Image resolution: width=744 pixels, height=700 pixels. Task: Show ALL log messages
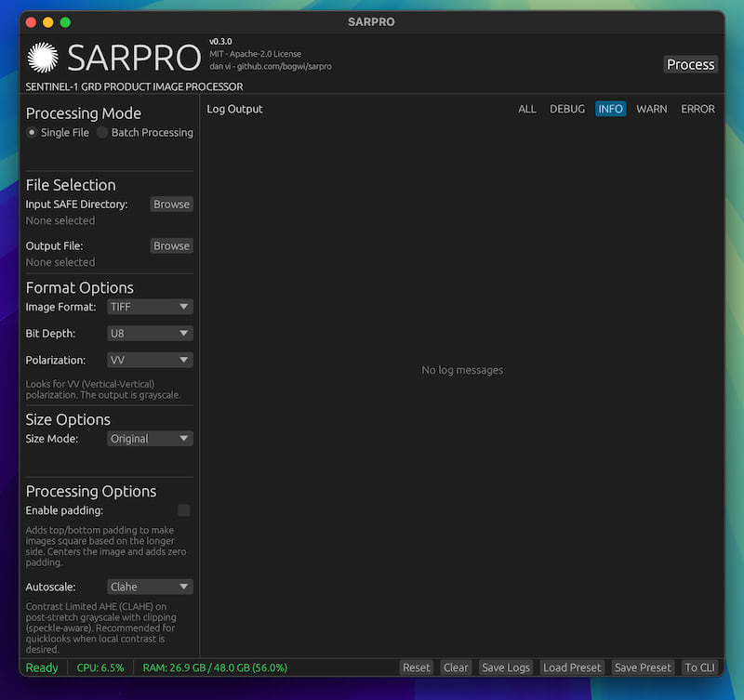(527, 109)
